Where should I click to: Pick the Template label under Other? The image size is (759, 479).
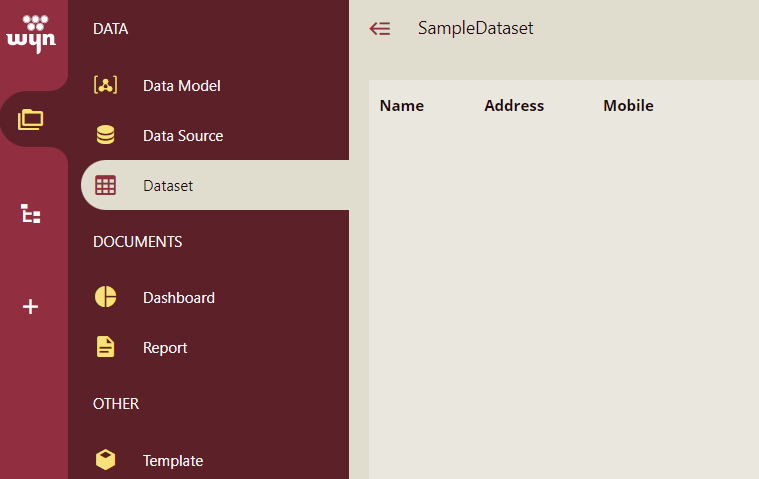173,461
